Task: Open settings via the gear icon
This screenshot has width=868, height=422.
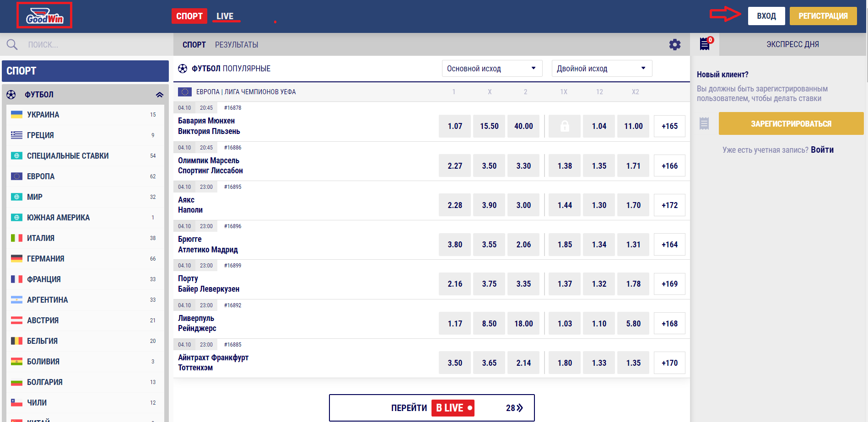Action: (674, 44)
